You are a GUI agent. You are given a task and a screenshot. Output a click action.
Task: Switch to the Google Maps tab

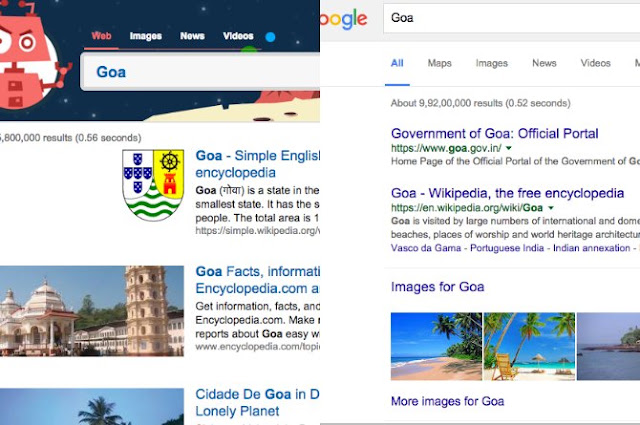coord(440,63)
